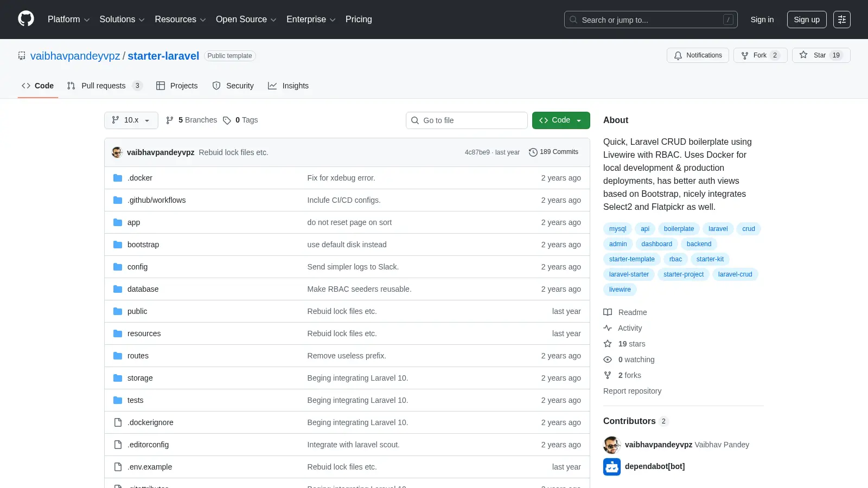Click the commit history clock icon
868x488 pixels.
point(533,152)
